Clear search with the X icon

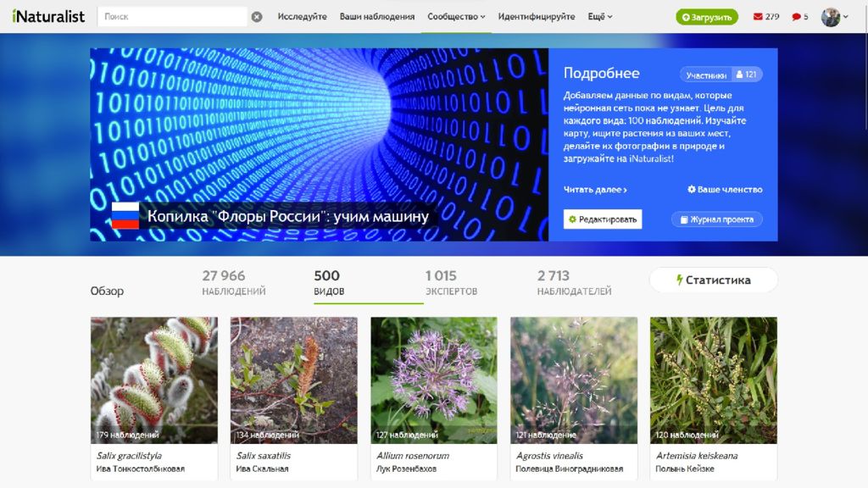[257, 17]
